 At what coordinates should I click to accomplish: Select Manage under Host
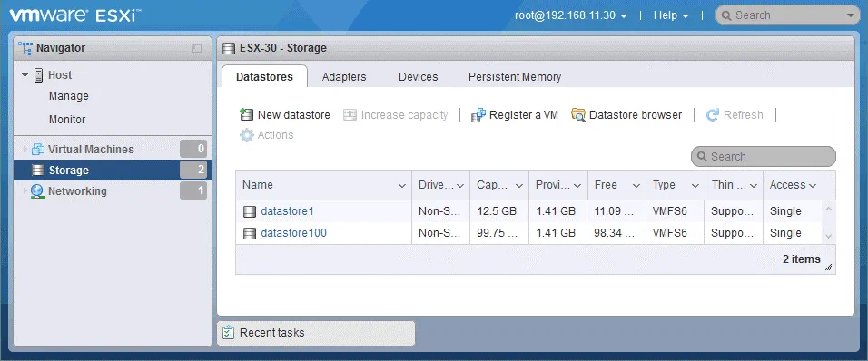[69, 96]
